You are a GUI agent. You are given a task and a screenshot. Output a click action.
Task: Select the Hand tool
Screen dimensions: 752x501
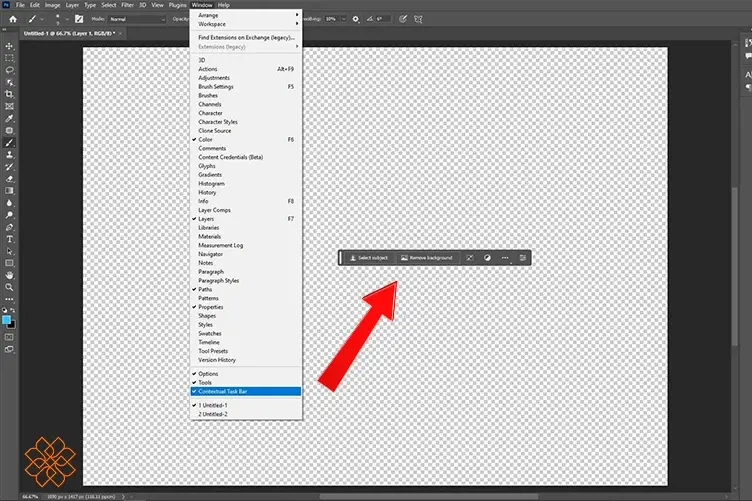point(9,275)
